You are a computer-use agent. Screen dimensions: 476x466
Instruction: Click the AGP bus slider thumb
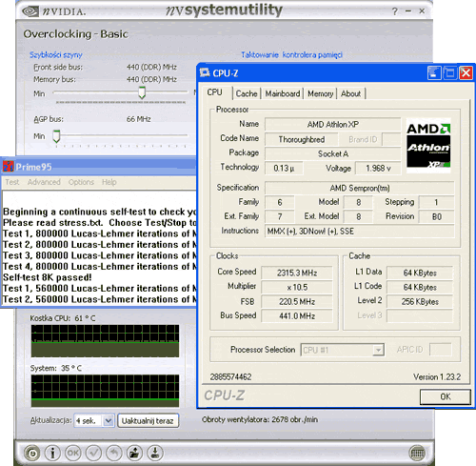(56, 136)
